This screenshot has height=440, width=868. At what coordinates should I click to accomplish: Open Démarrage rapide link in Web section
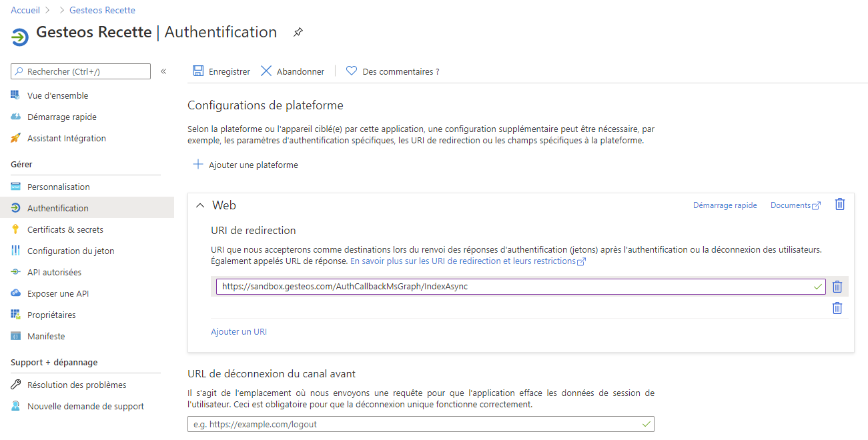coord(725,205)
